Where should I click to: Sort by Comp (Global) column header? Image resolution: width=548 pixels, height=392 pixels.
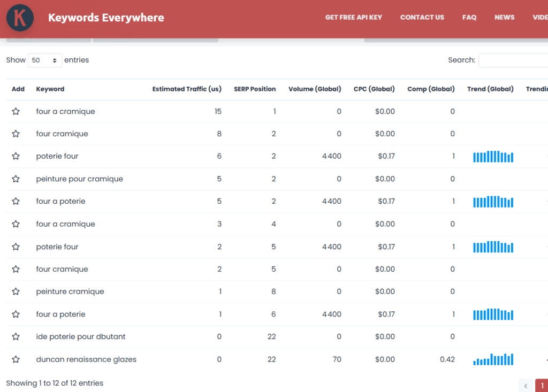point(431,89)
